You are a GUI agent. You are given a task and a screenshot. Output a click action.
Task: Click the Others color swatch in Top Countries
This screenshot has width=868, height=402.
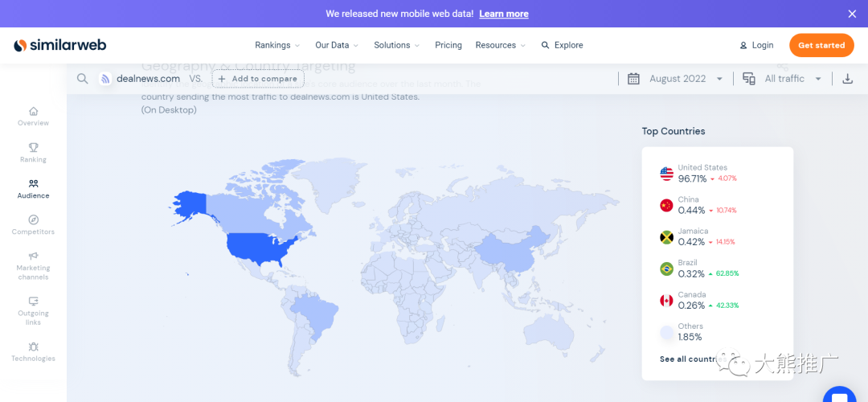point(666,332)
